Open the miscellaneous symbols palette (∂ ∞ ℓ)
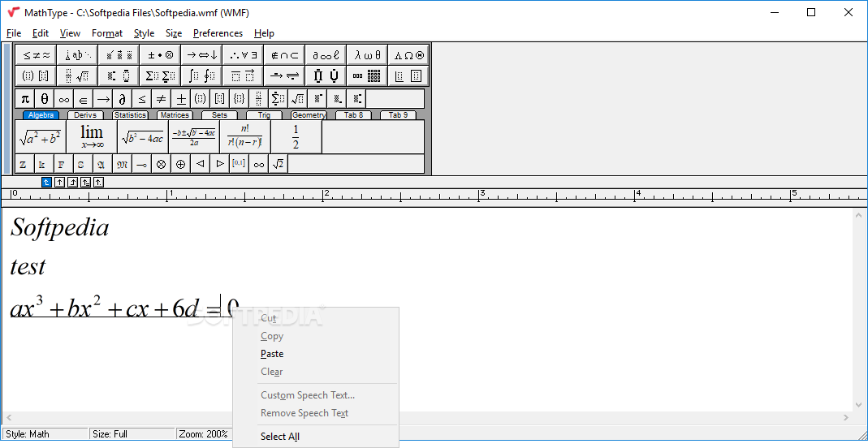The image size is (868, 448). [x=326, y=54]
